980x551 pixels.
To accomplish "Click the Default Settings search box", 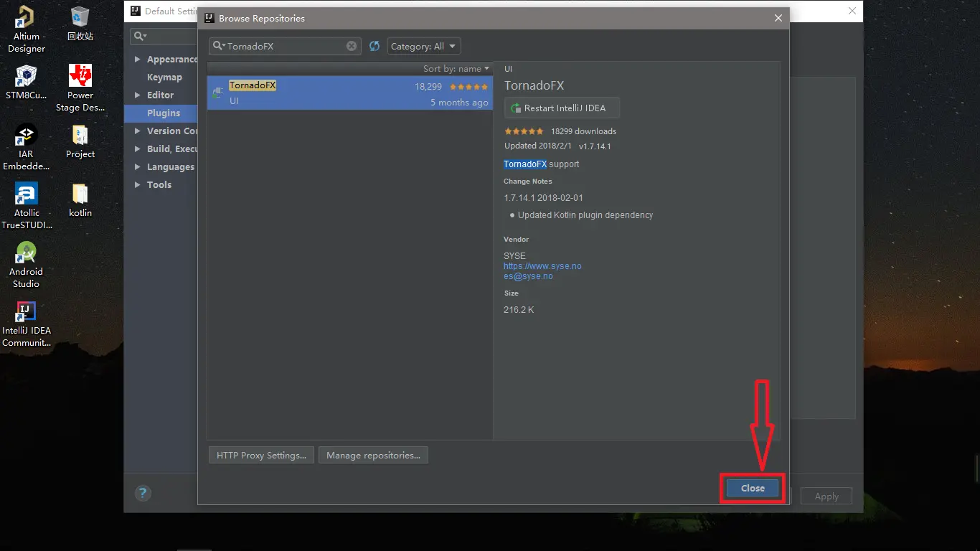I will tap(164, 36).
